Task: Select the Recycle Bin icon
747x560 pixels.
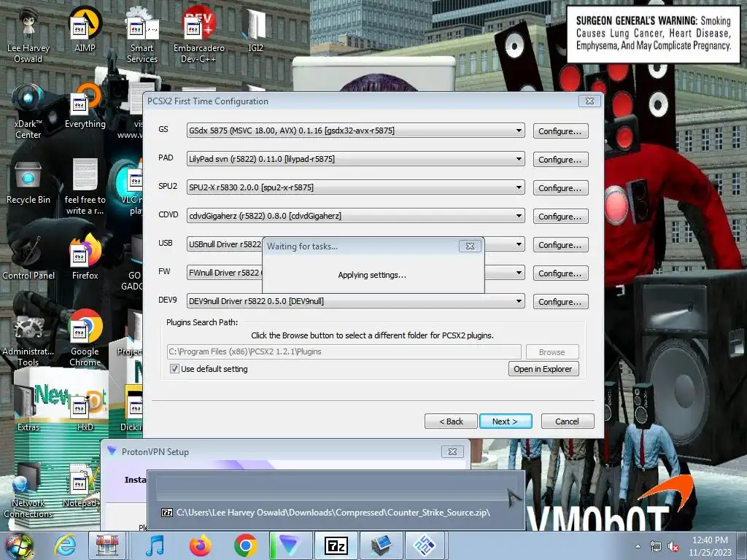Action: pos(28,182)
